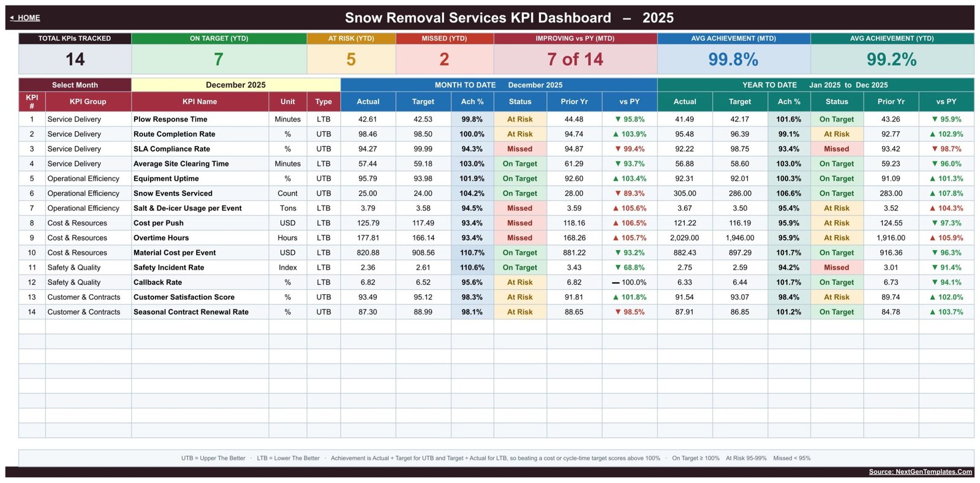Select YTD Actual value 2,029.00

click(685, 238)
